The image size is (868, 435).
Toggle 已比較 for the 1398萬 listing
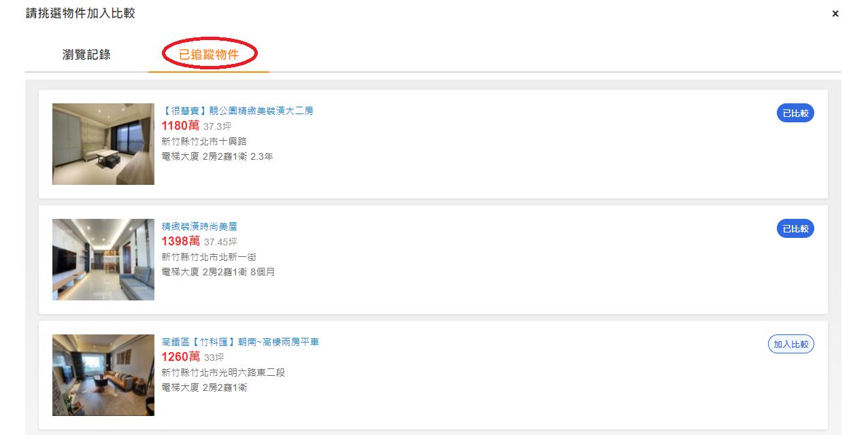tap(795, 229)
